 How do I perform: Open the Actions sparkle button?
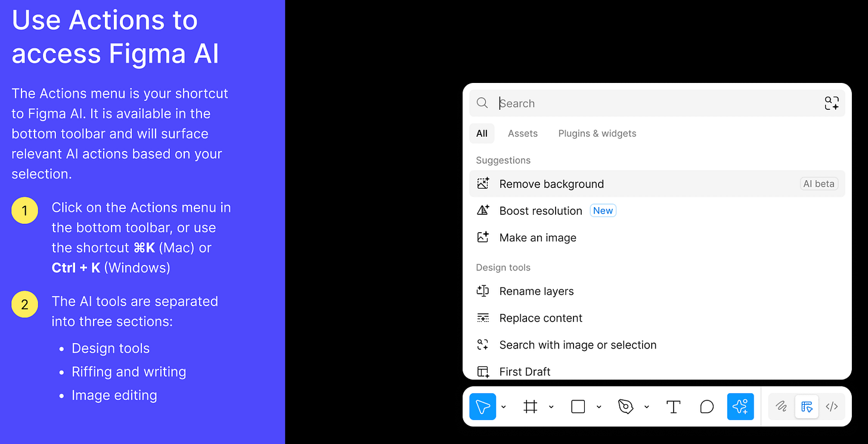740,406
